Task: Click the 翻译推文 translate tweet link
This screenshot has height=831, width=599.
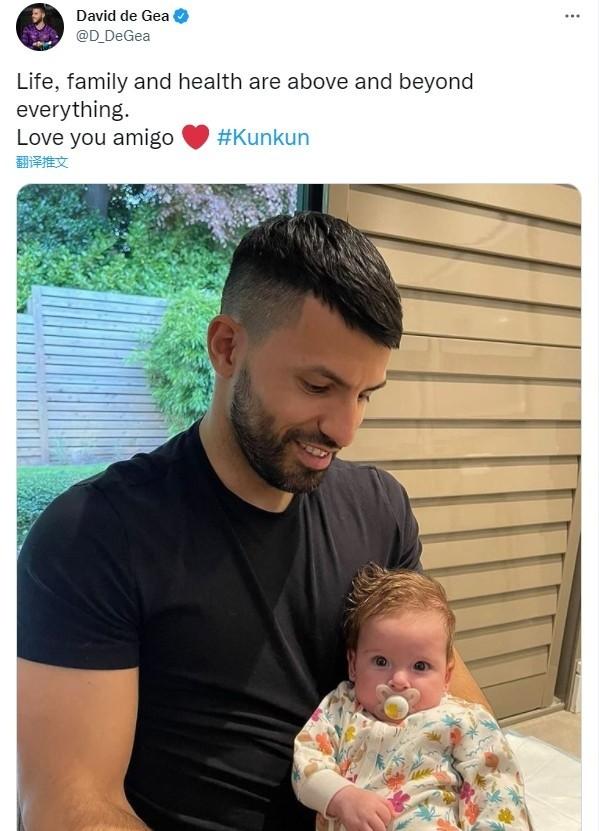Action: click(42, 162)
